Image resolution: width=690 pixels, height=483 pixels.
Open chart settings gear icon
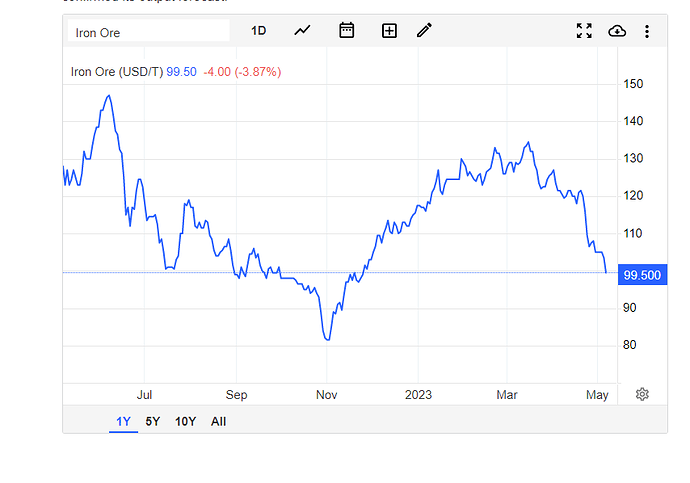pyautogui.click(x=642, y=394)
